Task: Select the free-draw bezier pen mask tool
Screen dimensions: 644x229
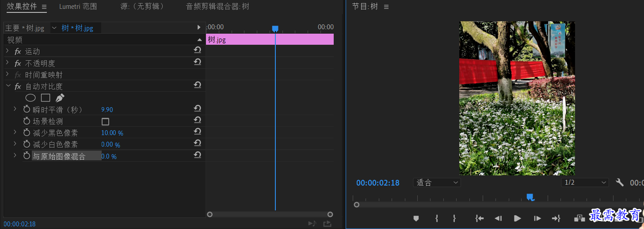Action: (60, 98)
